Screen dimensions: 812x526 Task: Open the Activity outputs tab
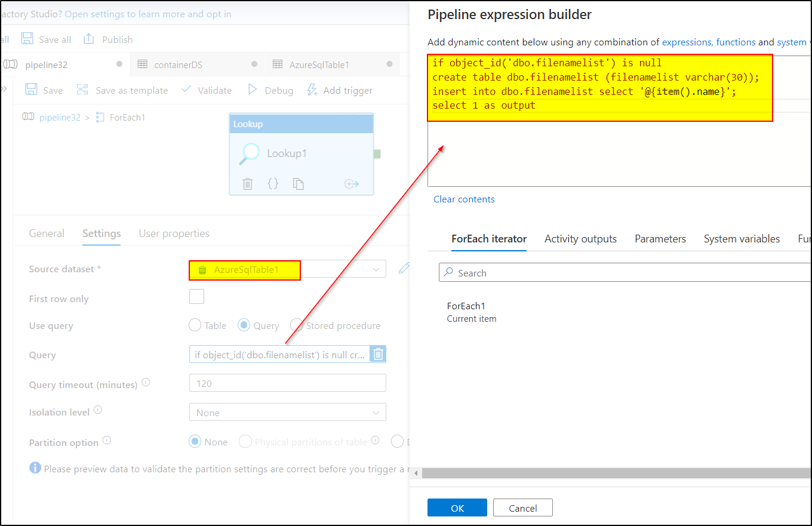pyautogui.click(x=580, y=239)
